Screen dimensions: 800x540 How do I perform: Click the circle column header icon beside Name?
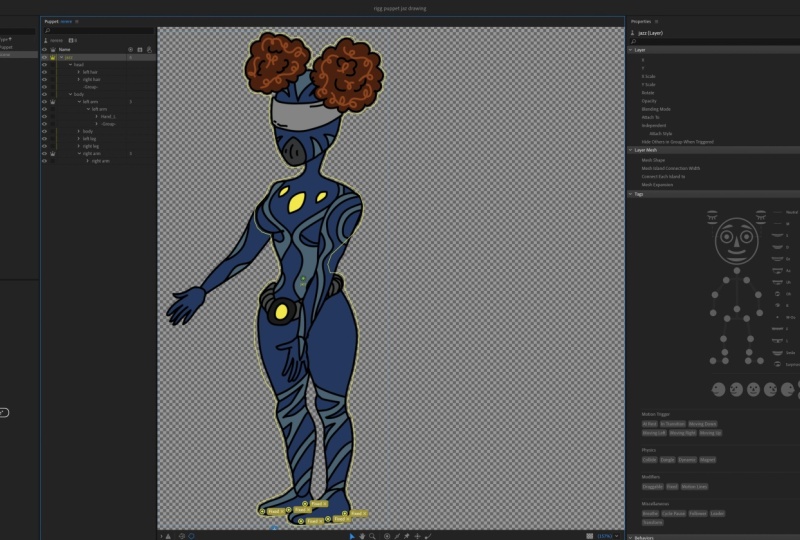[131, 50]
